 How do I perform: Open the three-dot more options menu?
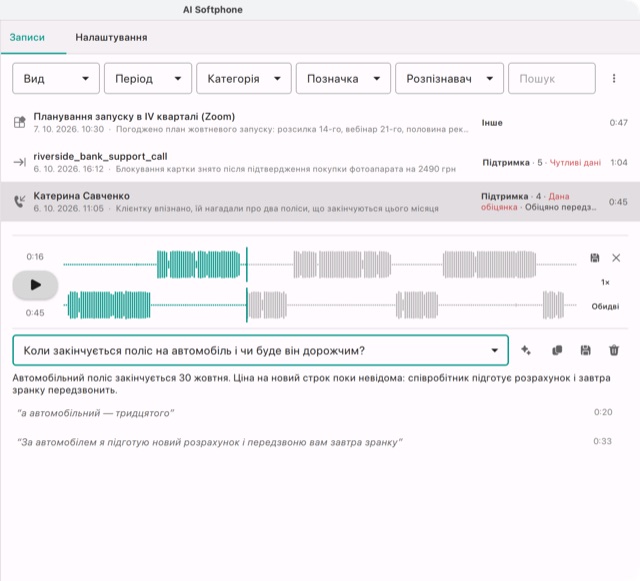point(614,78)
